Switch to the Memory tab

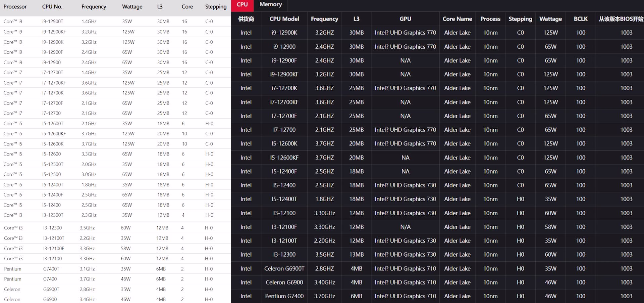coord(271,5)
